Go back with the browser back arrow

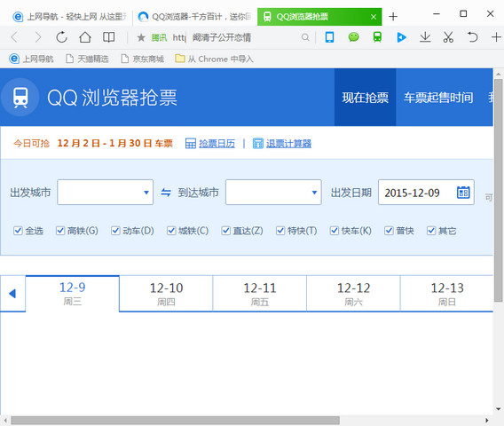(14, 37)
